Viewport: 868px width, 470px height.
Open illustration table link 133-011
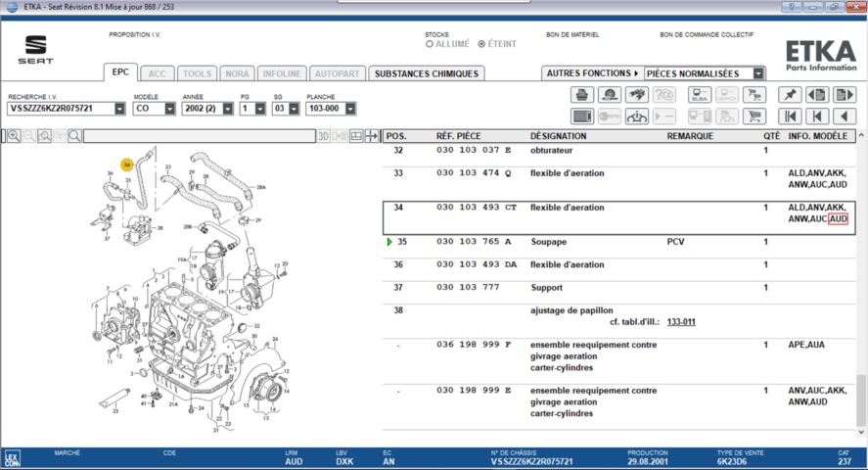[681, 321]
